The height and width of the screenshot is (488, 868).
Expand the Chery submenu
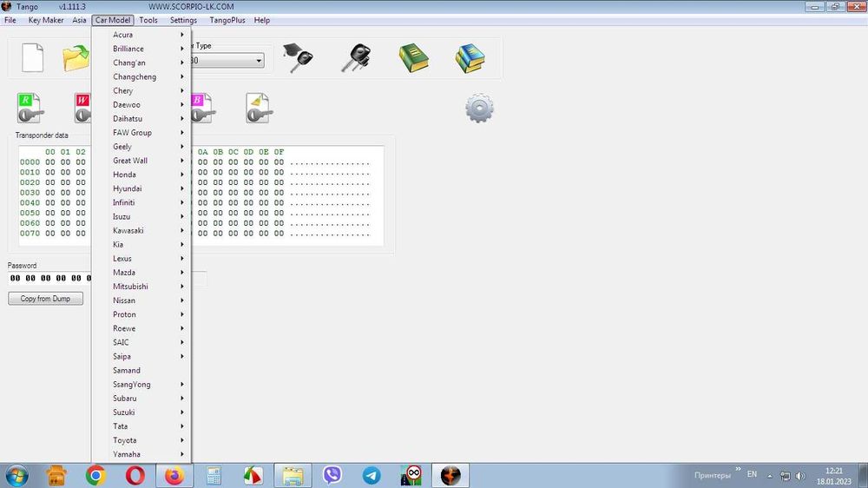[x=141, y=90]
